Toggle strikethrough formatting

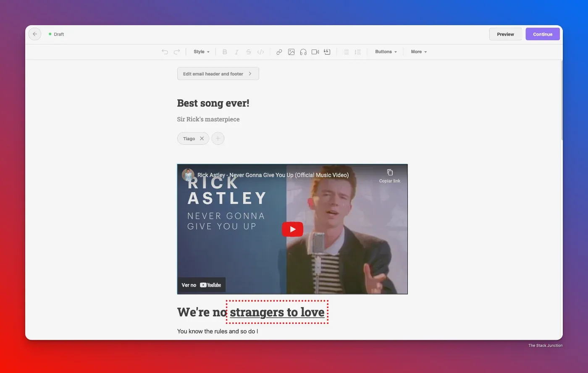(x=248, y=52)
